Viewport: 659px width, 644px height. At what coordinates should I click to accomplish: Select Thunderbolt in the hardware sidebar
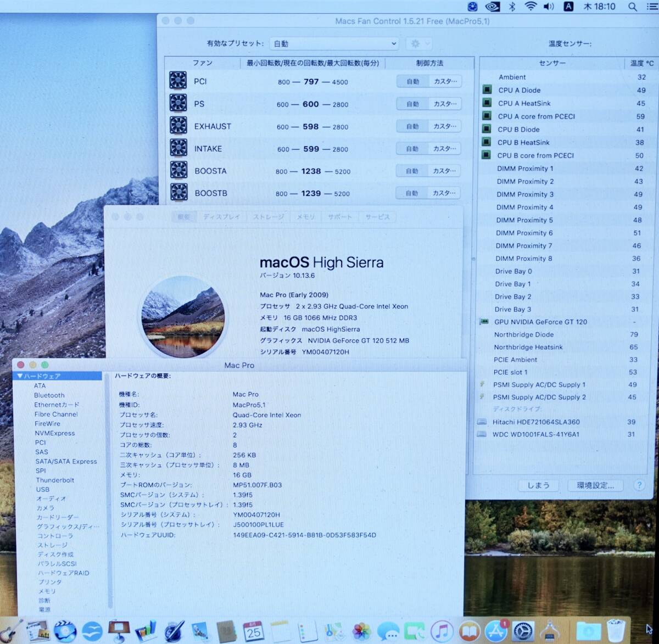pyautogui.click(x=55, y=480)
